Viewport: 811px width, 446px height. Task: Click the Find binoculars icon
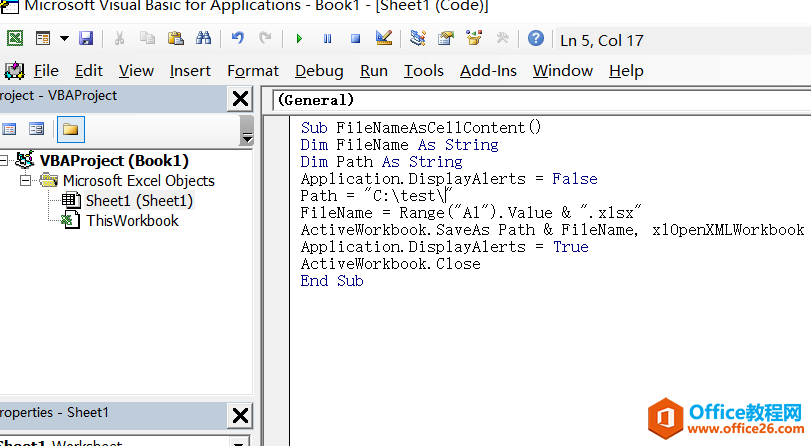click(x=204, y=39)
